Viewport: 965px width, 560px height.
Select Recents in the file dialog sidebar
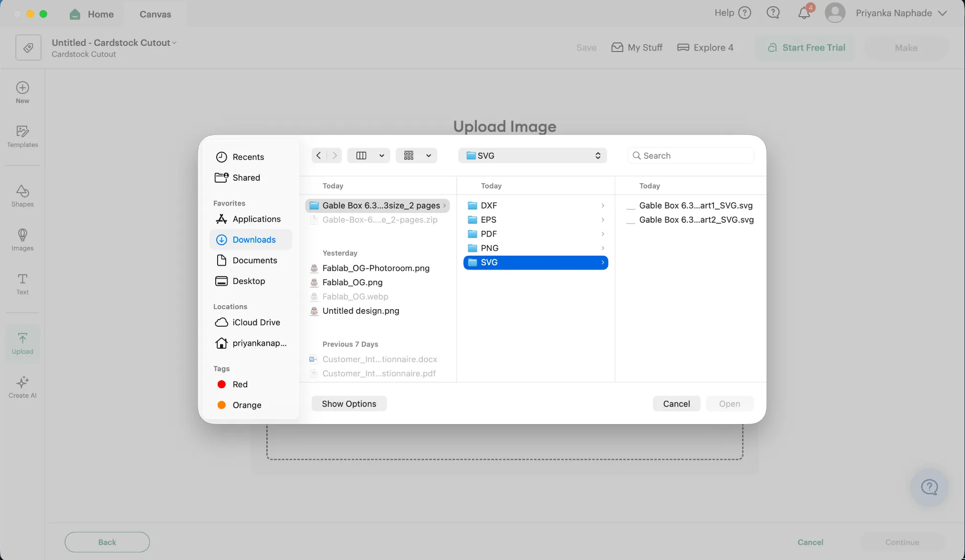[x=251, y=157]
